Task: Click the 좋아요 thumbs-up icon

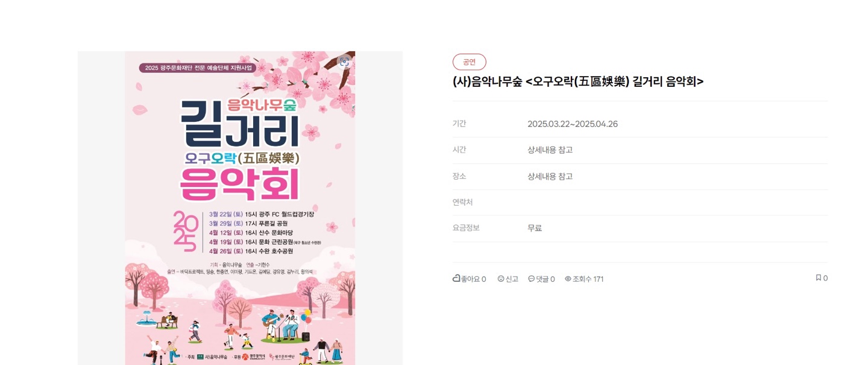Action: click(x=456, y=279)
